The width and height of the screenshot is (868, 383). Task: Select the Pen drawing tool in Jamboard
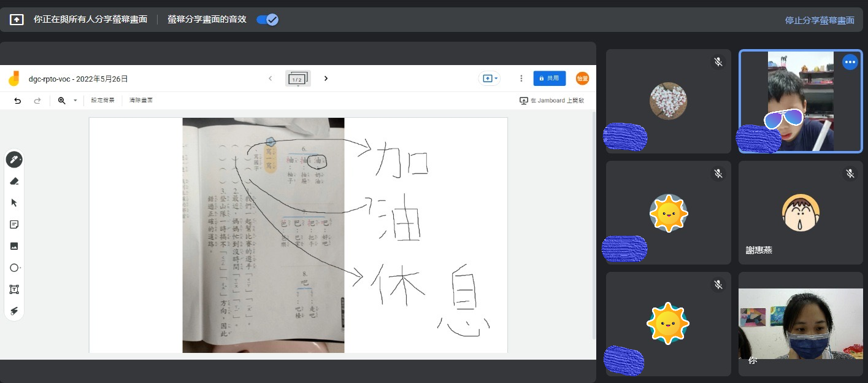pos(14,160)
